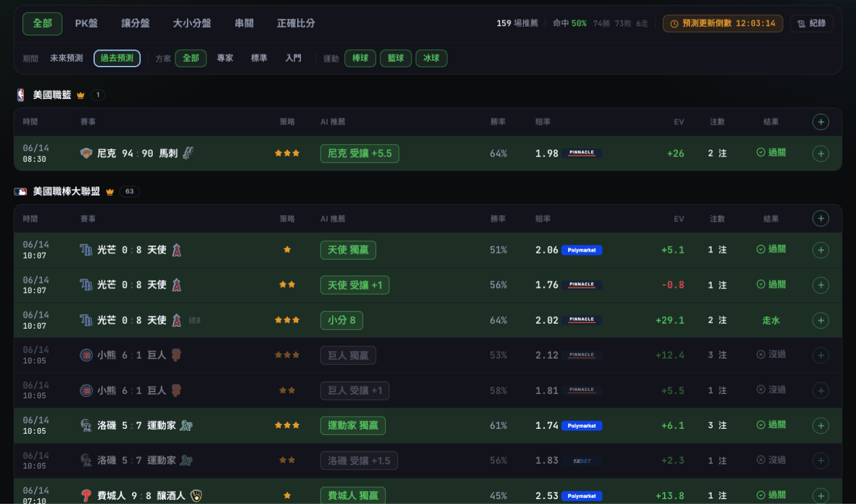Click Rays logo in 天使 獨贏 row
856x504 pixels.
pyautogui.click(x=86, y=250)
